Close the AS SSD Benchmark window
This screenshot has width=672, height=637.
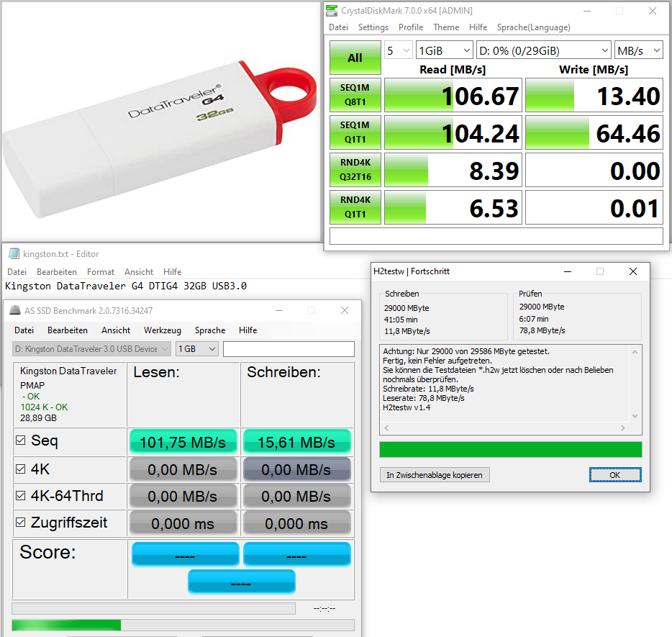click(344, 310)
